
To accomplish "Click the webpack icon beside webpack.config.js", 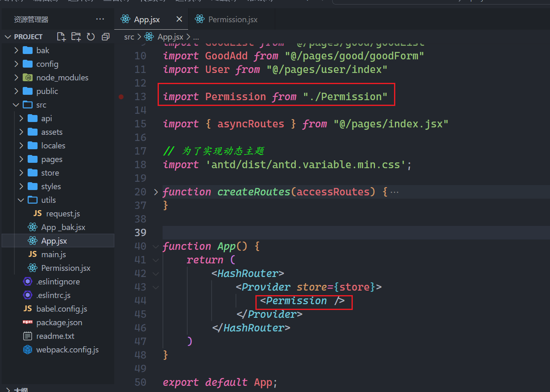I will [x=28, y=350].
